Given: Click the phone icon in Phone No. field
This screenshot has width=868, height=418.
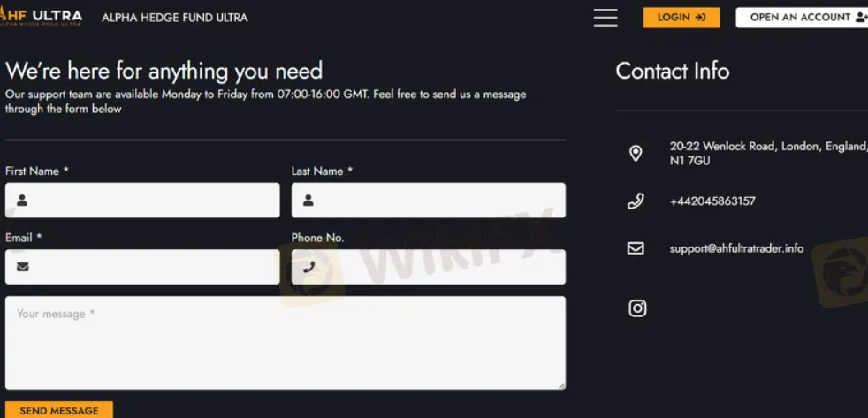Looking at the screenshot, I should pyautogui.click(x=308, y=268).
